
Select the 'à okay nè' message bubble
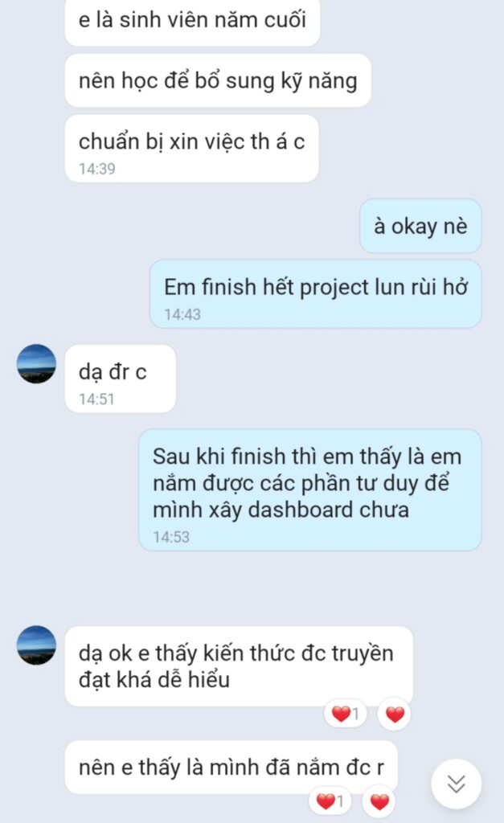[x=420, y=226]
